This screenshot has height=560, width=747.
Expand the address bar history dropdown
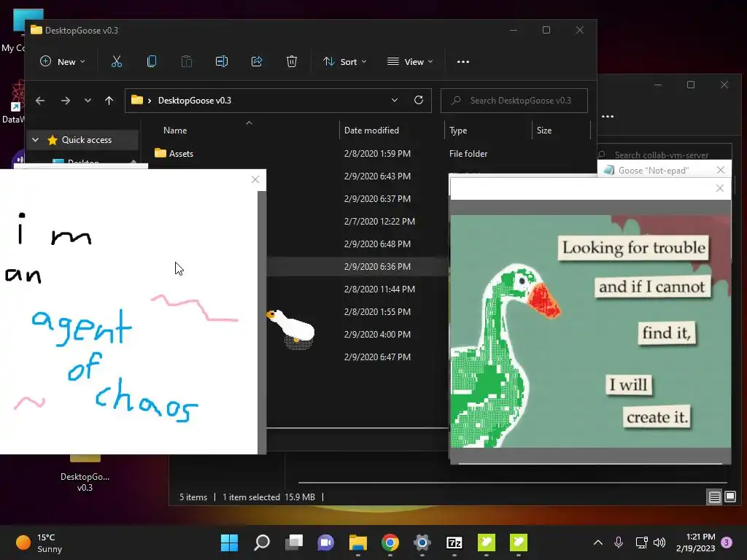[x=395, y=100]
